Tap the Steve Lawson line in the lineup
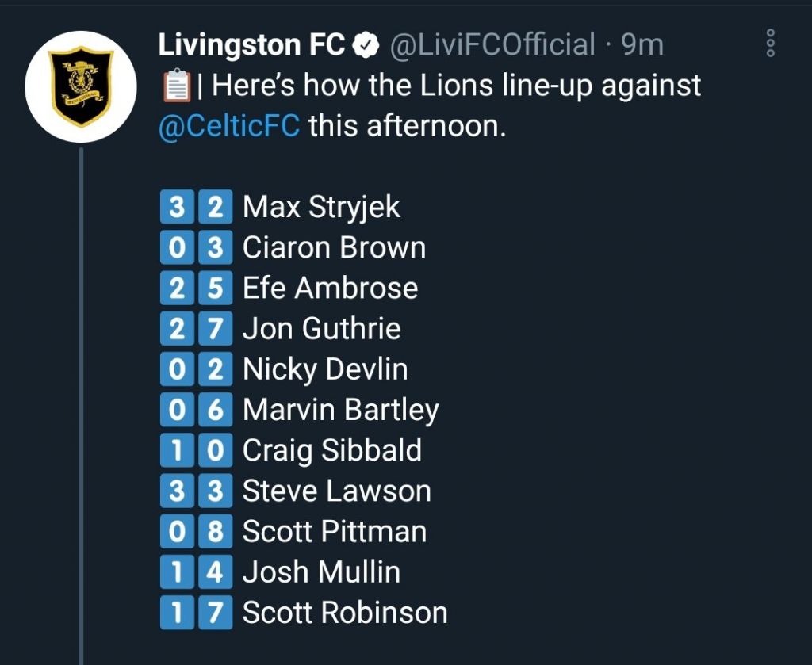The image size is (812, 665). [336, 491]
